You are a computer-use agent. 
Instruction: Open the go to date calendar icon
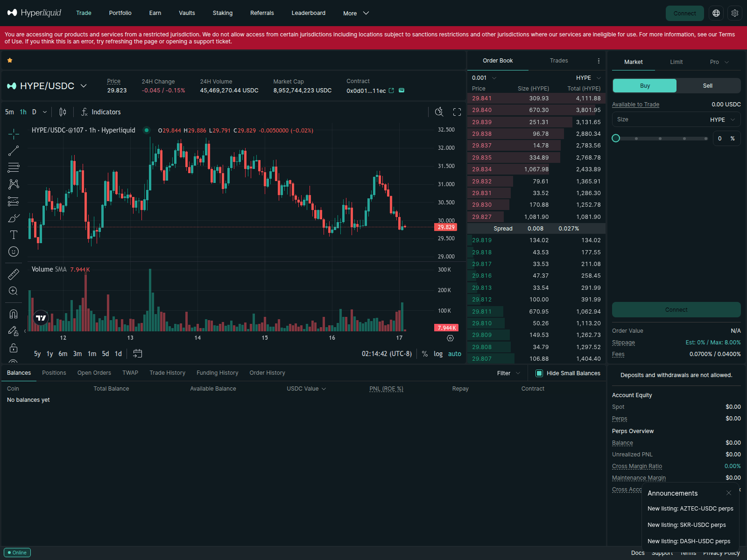coord(137,354)
